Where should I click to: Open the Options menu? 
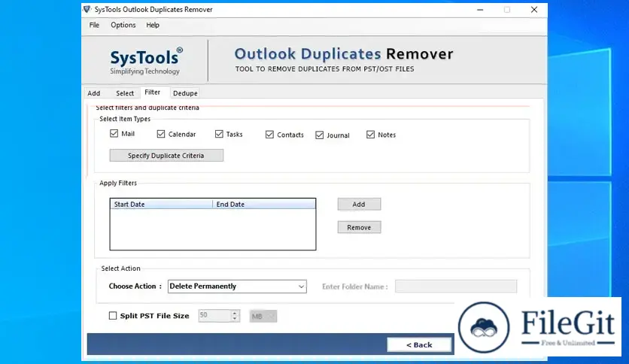click(123, 25)
